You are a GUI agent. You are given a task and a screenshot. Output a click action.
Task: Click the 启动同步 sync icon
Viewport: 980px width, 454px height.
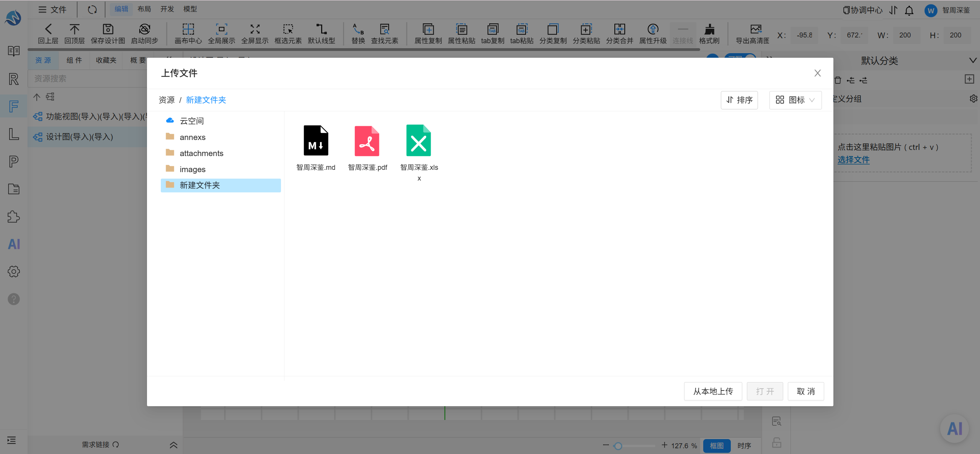point(144,29)
